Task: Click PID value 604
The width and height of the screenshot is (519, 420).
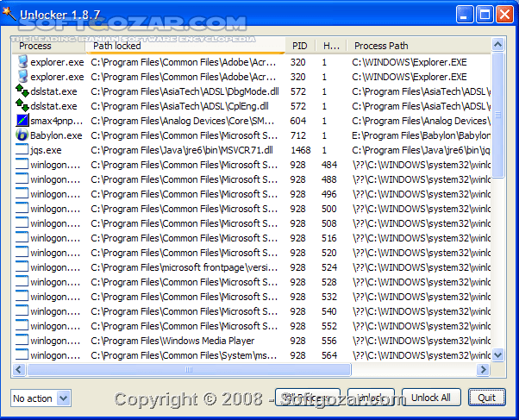Action: pos(298,121)
